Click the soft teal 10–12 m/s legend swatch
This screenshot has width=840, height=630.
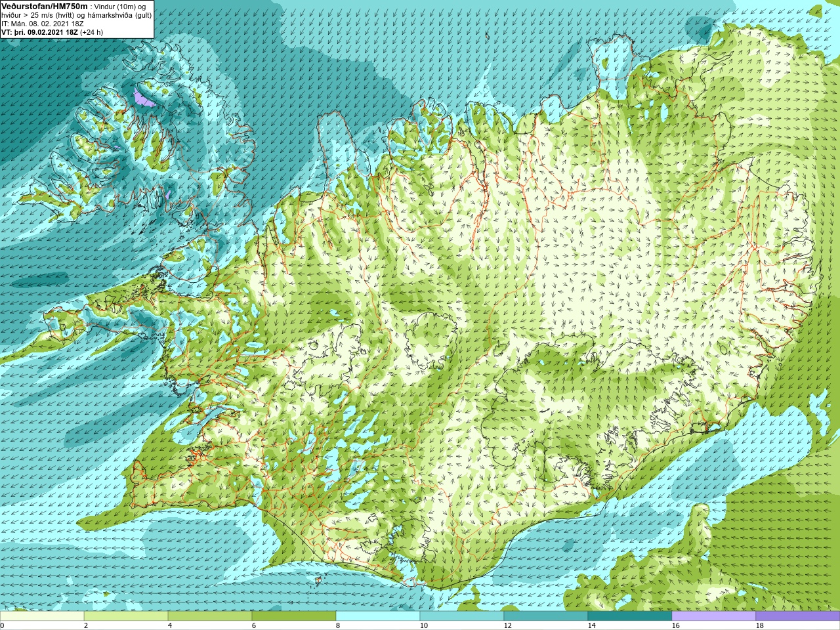(x=462, y=616)
